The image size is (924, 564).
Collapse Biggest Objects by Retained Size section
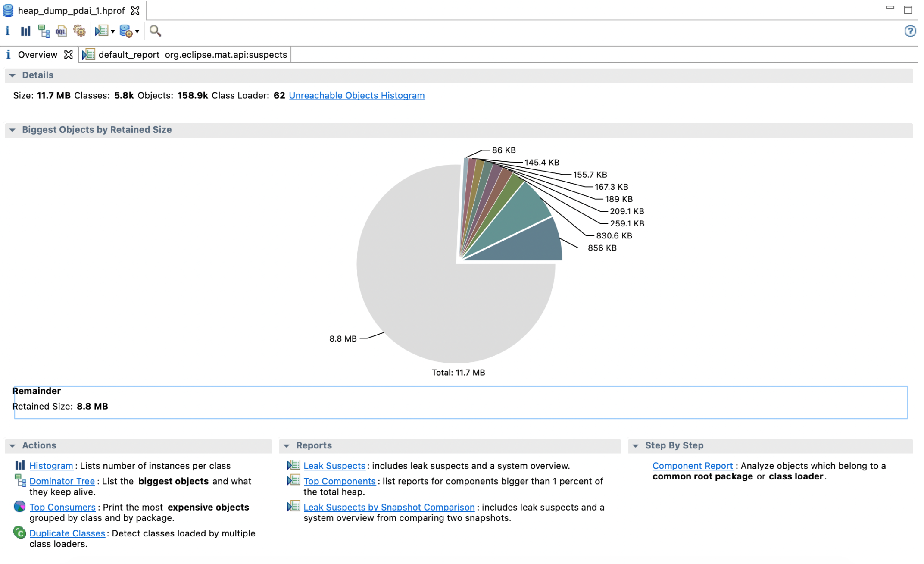[12, 130]
